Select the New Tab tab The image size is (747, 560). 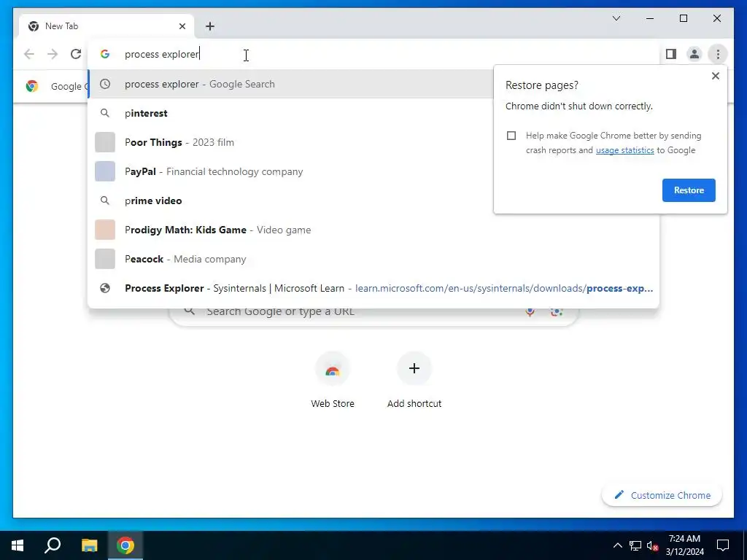pyautogui.click(x=107, y=26)
